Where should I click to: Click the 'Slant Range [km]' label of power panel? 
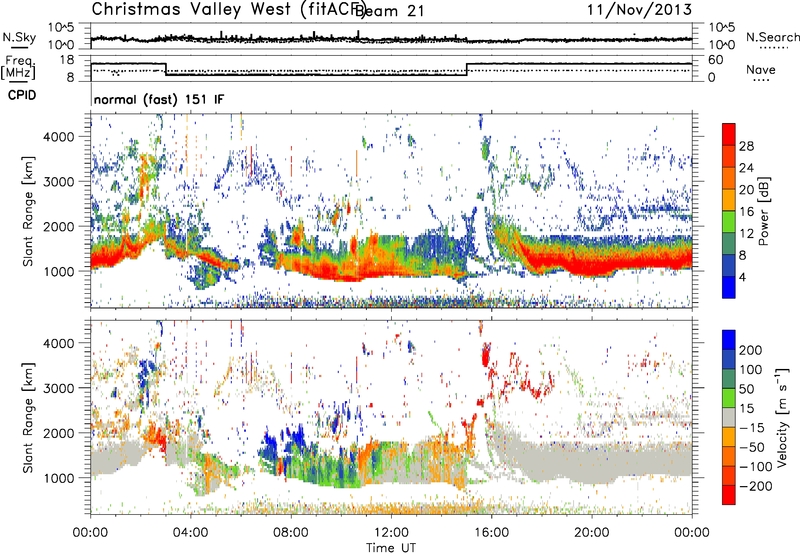click(28, 211)
